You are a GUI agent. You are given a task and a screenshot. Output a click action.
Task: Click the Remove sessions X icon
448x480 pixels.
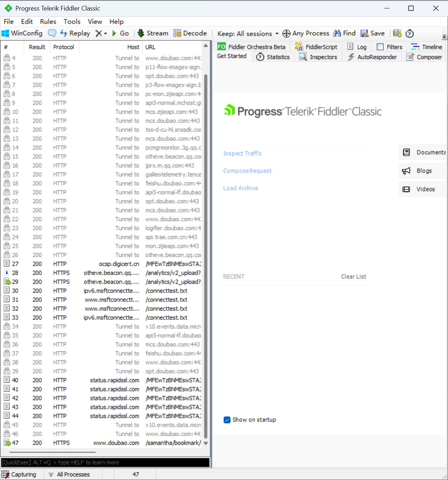tap(99, 33)
